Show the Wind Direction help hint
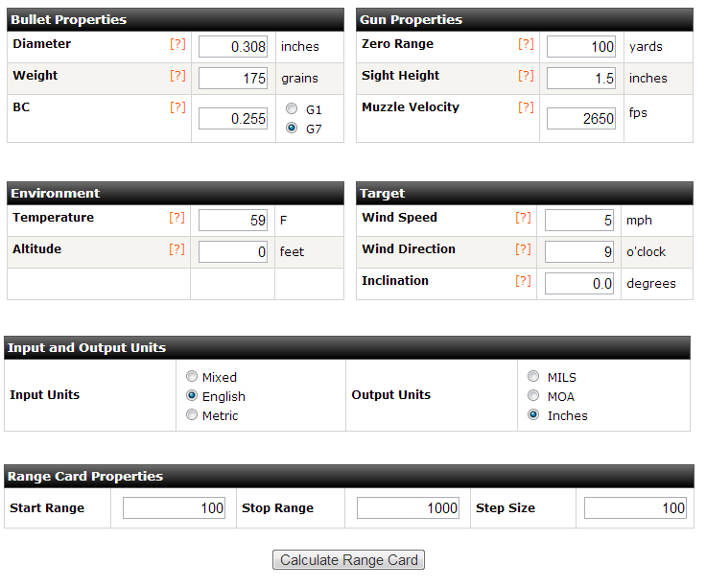 (x=523, y=249)
